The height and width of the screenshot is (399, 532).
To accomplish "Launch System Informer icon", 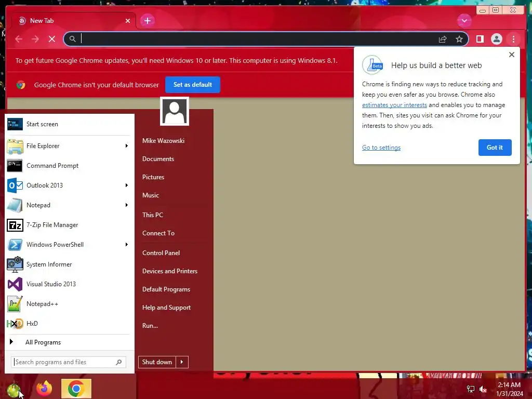I will [15, 264].
